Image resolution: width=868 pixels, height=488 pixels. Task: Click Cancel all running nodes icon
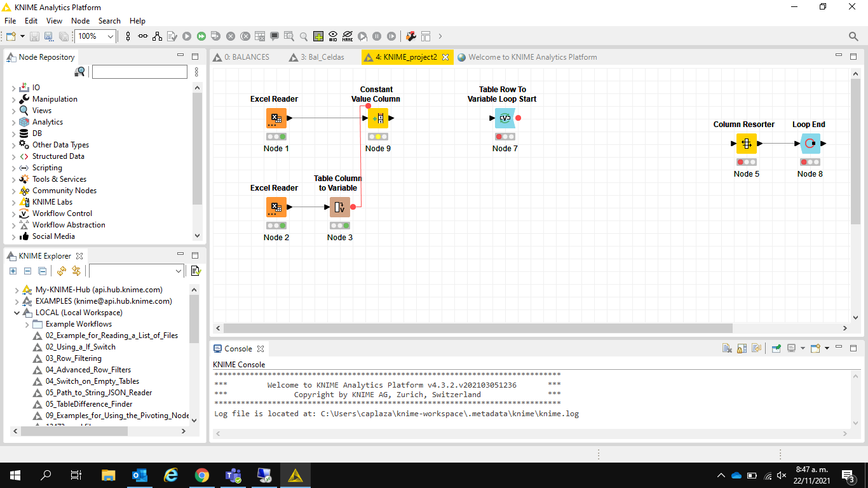[x=245, y=36]
